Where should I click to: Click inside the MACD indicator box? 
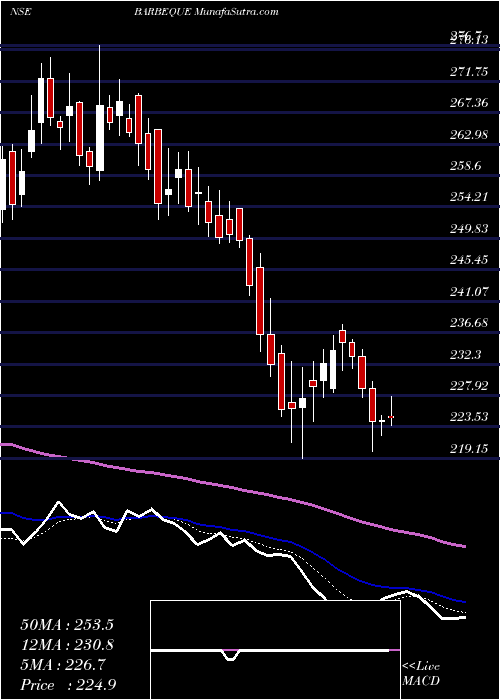click(x=275, y=650)
